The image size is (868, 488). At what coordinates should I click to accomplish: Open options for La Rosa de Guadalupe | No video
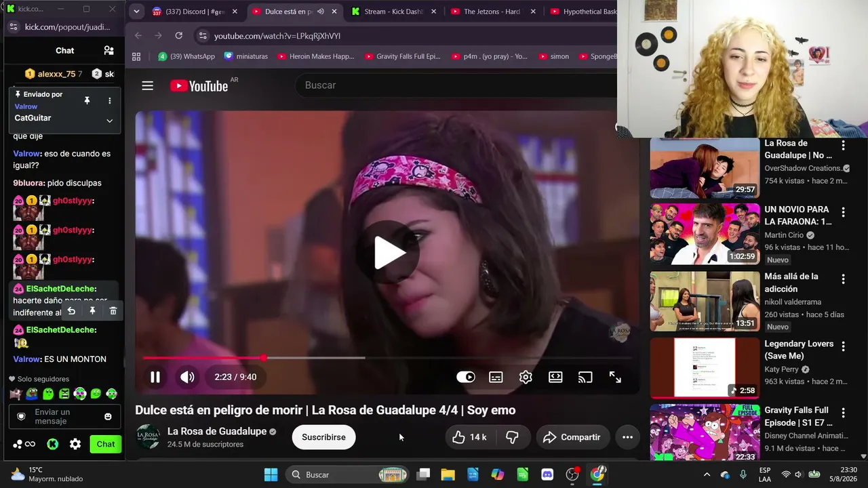point(844,145)
